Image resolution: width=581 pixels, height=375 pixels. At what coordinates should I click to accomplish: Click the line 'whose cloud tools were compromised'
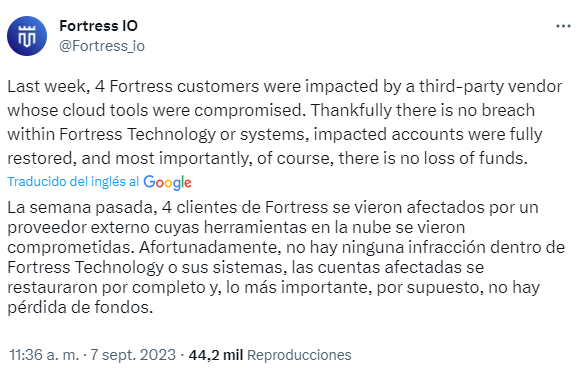click(x=271, y=110)
